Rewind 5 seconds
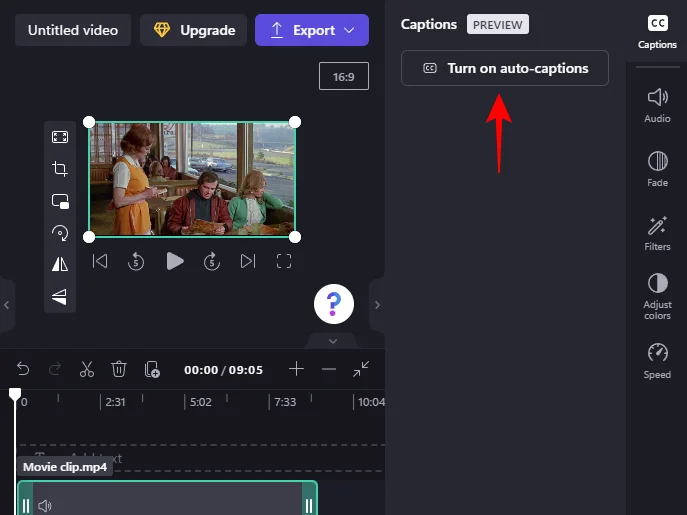 pyautogui.click(x=136, y=261)
